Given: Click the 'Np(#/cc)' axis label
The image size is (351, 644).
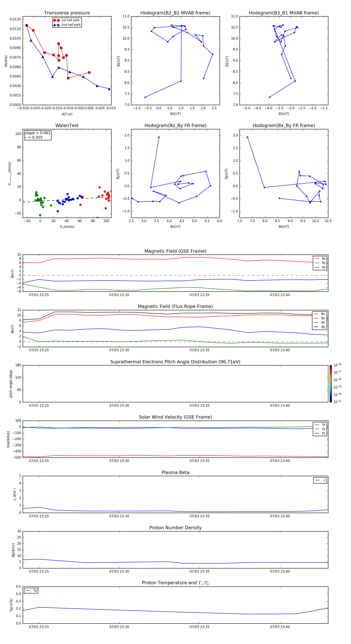Looking at the screenshot, I should pos(13,550).
